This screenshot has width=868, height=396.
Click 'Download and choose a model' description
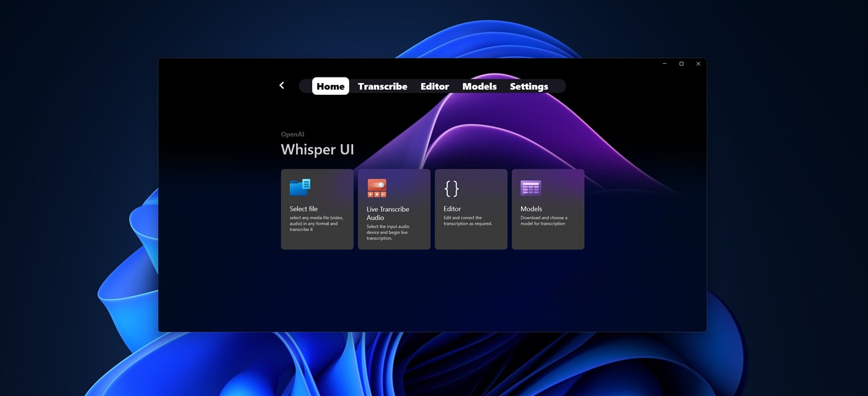(544, 221)
